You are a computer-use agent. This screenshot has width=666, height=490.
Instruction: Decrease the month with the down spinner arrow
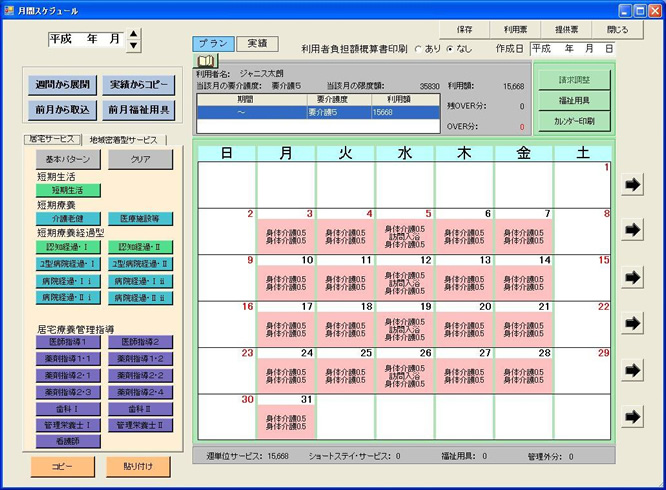(x=134, y=45)
